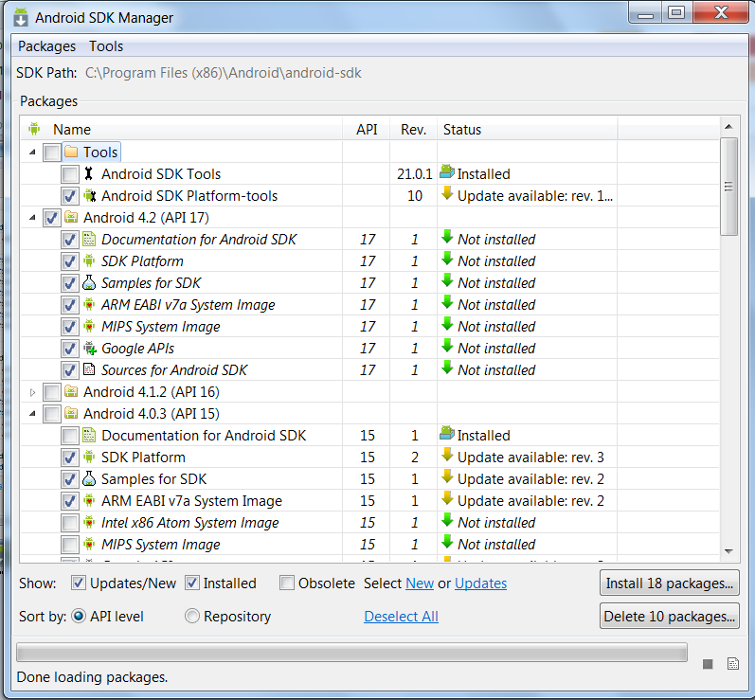This screenshot has height=700, width=755.
Task: Click the Android 4.2 (API 17) package icon
Action: click(71, 217)
